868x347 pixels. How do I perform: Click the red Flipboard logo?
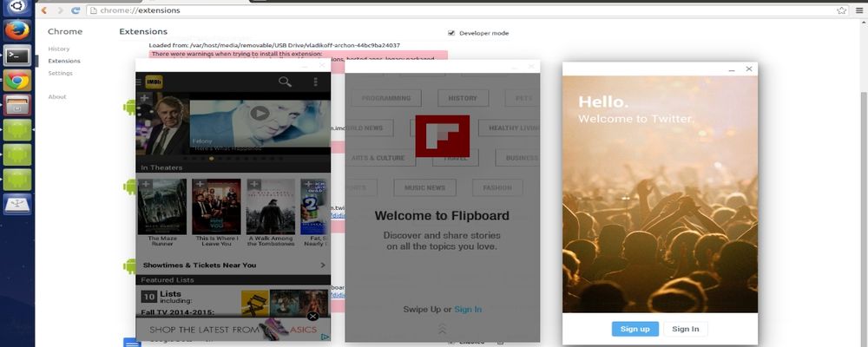(443, 136)
